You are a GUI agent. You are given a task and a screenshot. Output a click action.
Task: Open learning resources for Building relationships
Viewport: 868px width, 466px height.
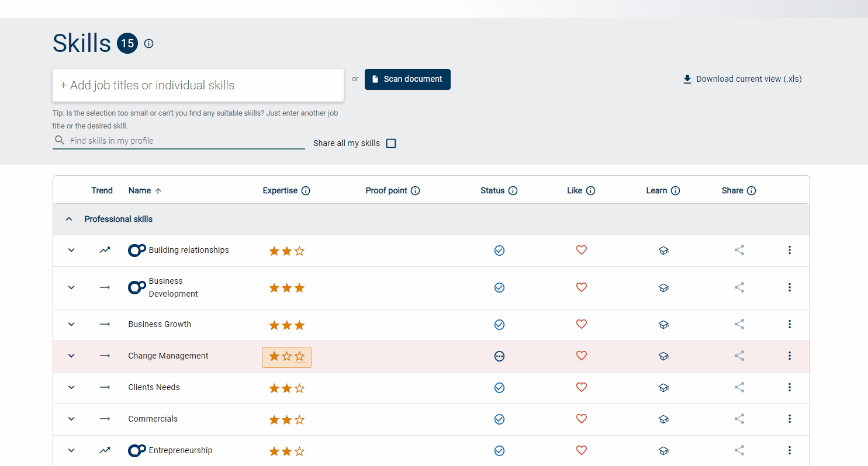663,250
